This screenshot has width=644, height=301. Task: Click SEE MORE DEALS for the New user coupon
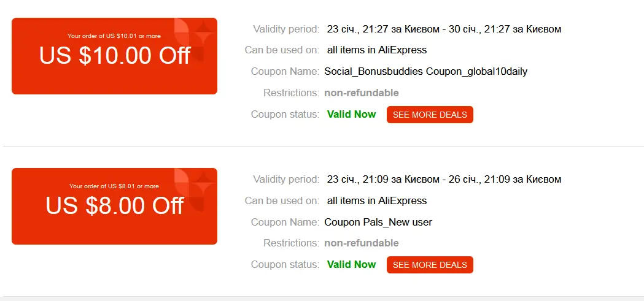click(x=430, y=265)
